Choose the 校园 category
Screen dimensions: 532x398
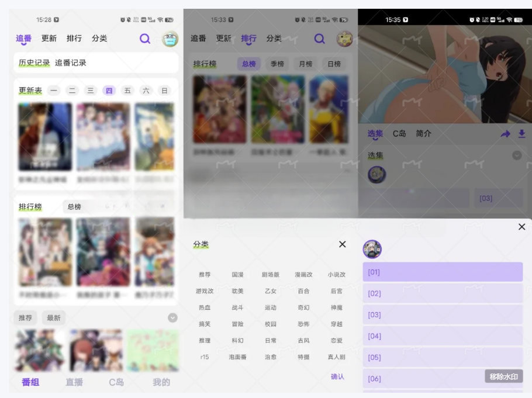tap(271, 324)
